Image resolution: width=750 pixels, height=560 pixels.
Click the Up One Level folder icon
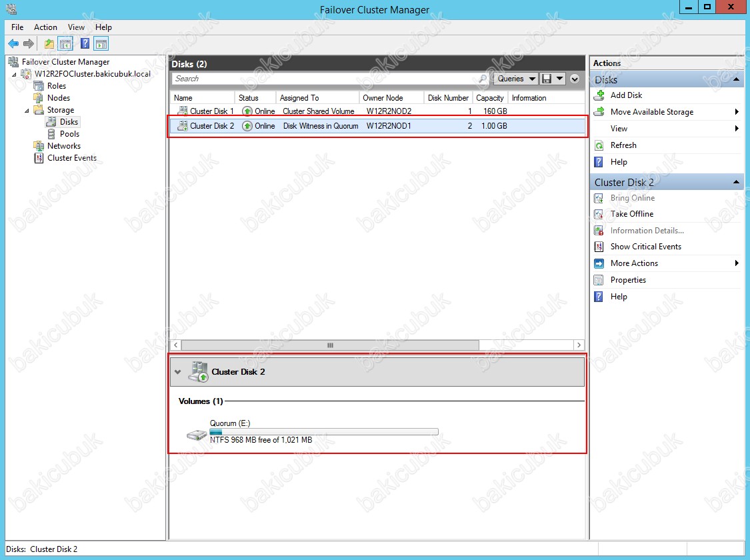coord(49,44)
